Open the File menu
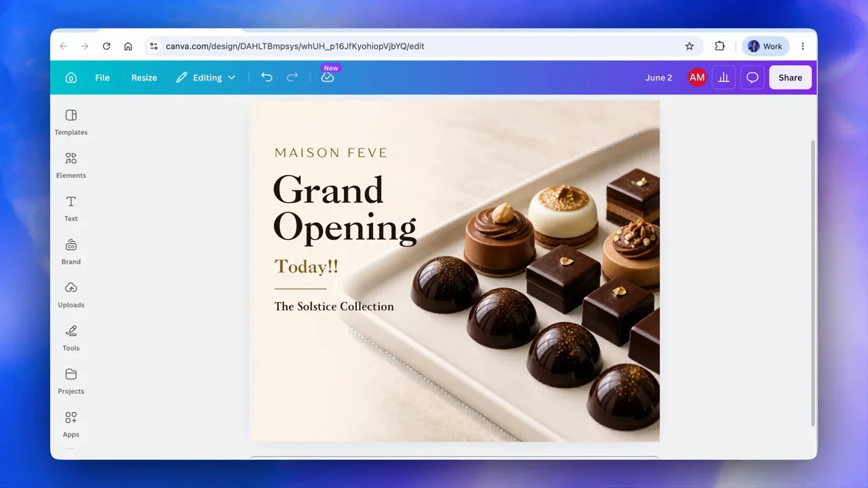Screen dimensions: 868x488 coord(102,77)
